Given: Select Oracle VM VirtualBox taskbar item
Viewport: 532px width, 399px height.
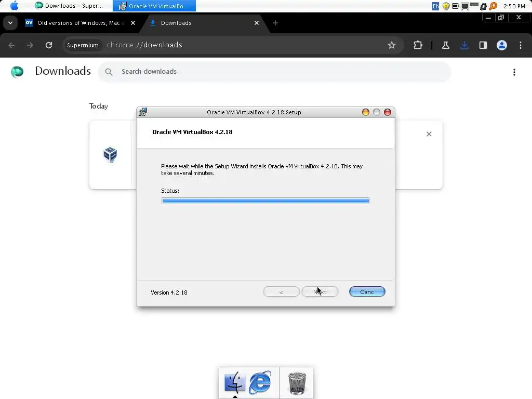Looking at the screenshot, I should 154,6.
